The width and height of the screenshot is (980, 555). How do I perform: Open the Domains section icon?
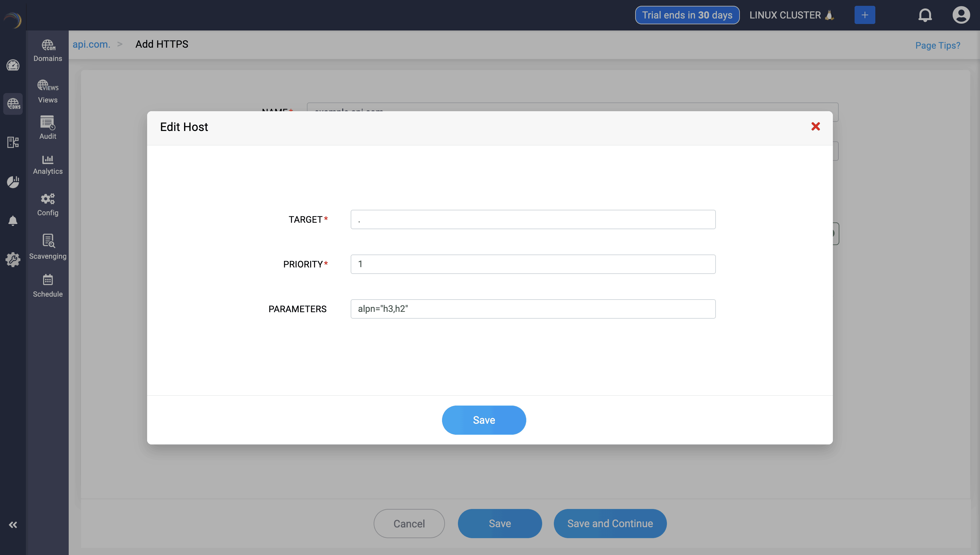(48, 50)
